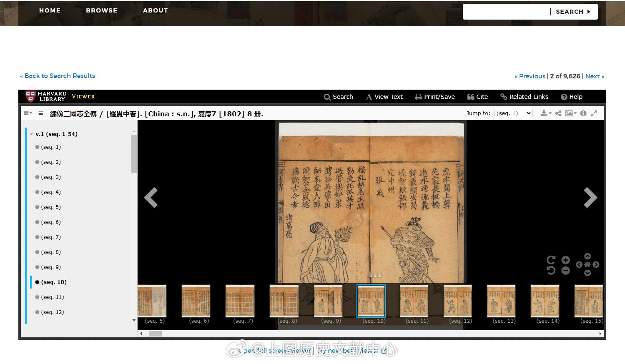
Task: Pan the image left
Action: [x=579, y=264]
